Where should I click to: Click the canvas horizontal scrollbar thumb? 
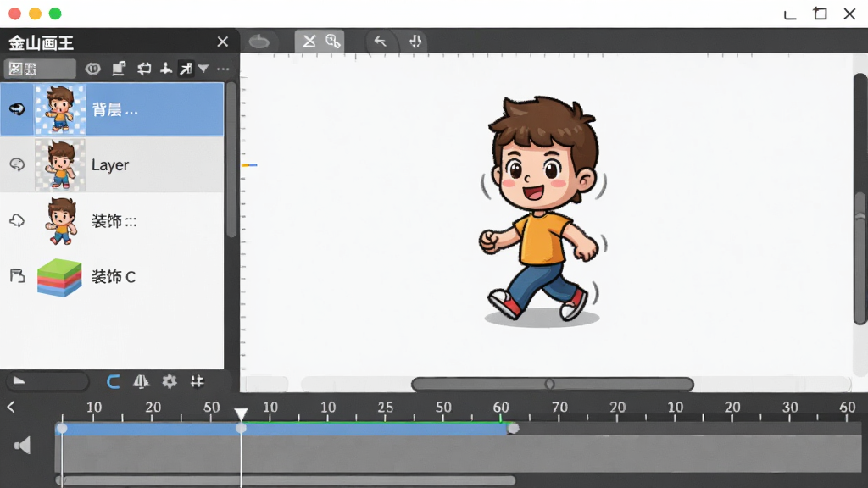(553, 384)
